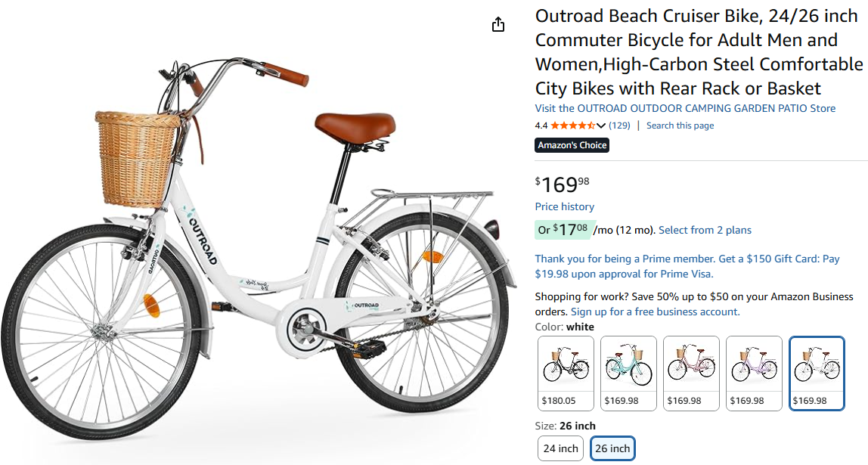The height and width of the screenshot is (465, 868).
Task: Pick the pink bike color swatch
Action: pyautogui.click(x=691, y=373)
